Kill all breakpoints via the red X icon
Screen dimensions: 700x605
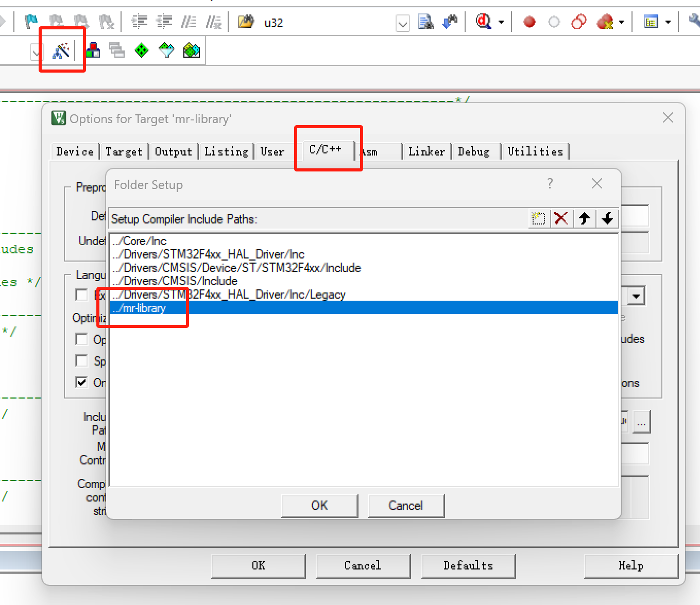(604, 22)
